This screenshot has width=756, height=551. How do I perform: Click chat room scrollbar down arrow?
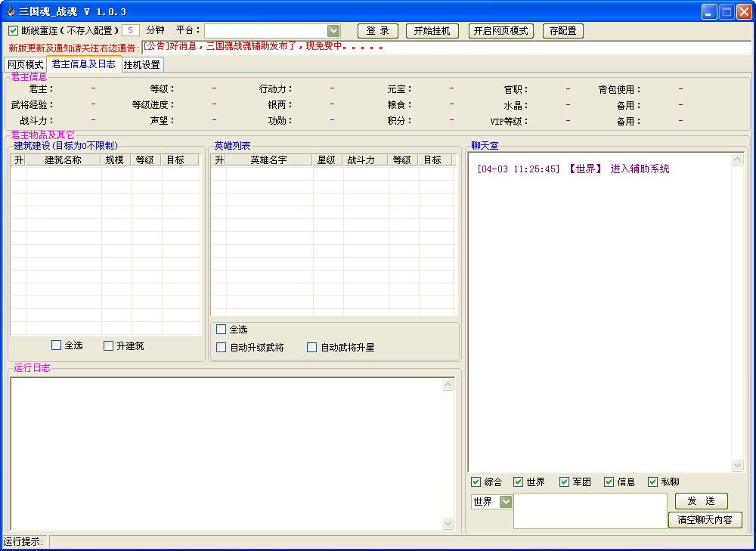pos(738,466)
